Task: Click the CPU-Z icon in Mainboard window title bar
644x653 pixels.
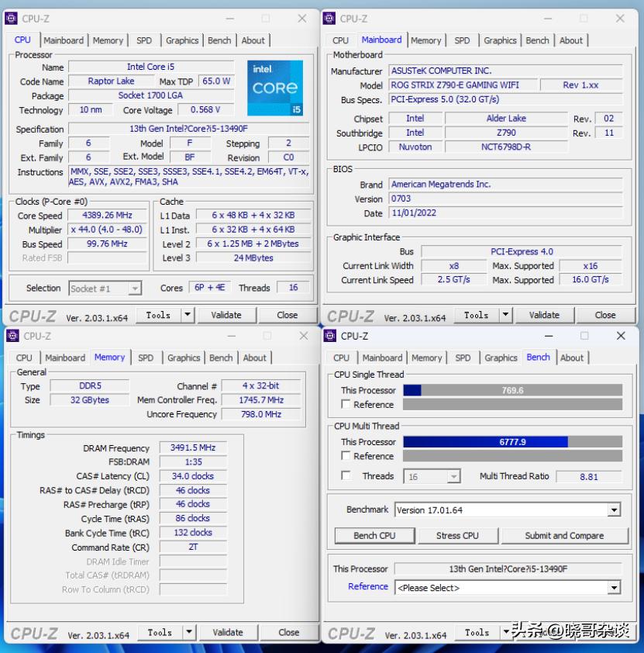Action: click(329, 19)
